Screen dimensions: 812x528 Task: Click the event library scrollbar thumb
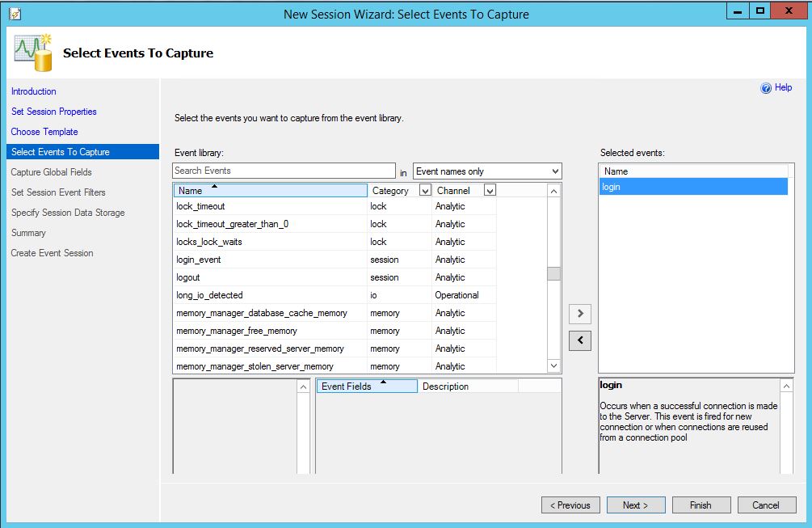pos(553,273)
